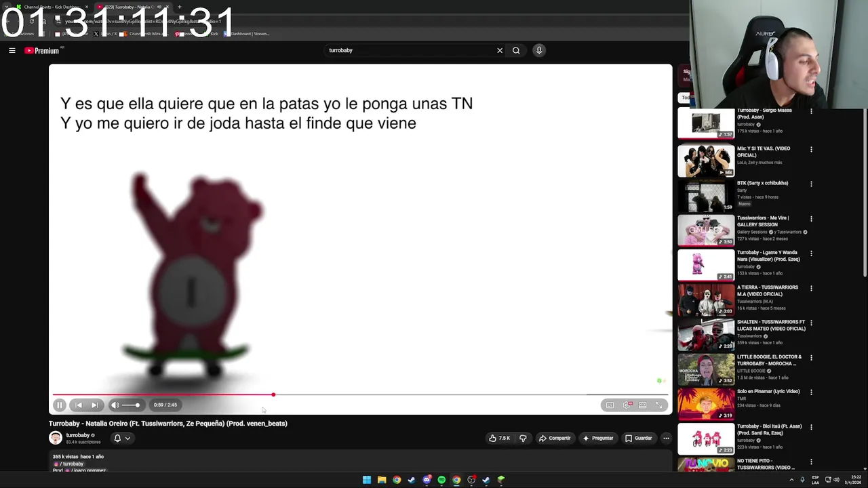Open options menu for MOROCHA video

click(811, 358)
